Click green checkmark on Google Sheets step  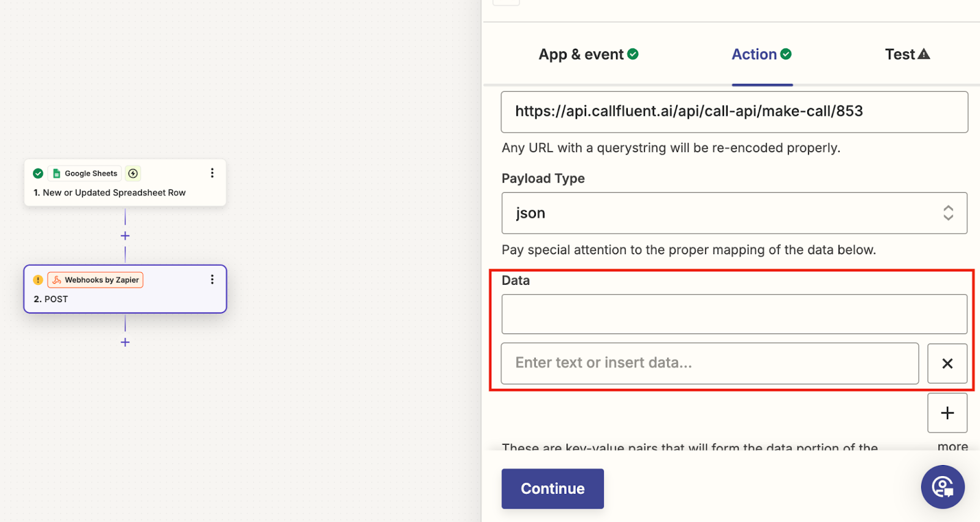point(38,173)
